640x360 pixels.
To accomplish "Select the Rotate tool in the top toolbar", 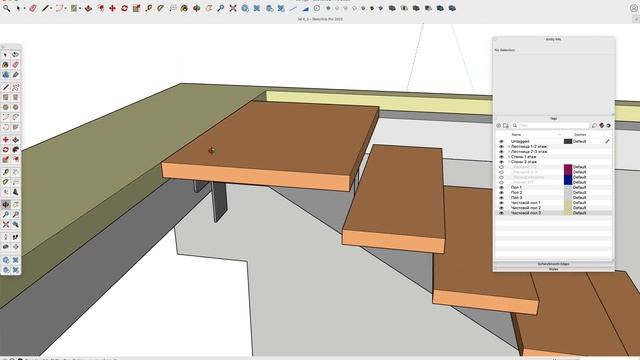I will click(124, 8).
